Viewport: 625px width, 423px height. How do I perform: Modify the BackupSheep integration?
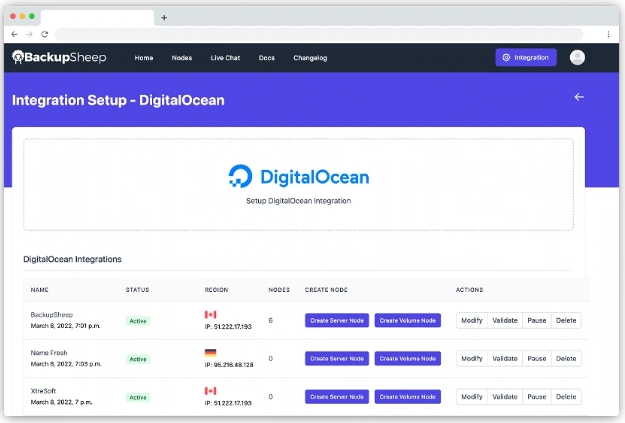click(472, 321)
